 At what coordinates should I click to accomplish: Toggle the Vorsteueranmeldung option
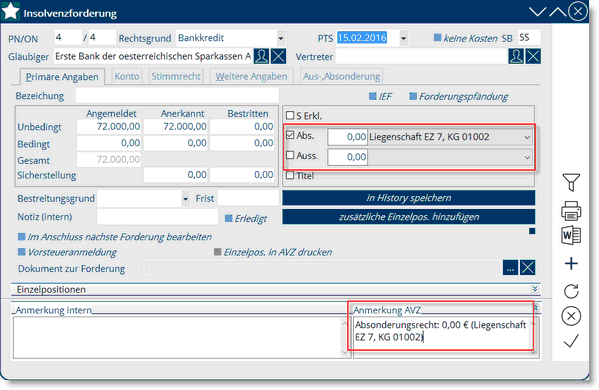click(x=22, y=252)
